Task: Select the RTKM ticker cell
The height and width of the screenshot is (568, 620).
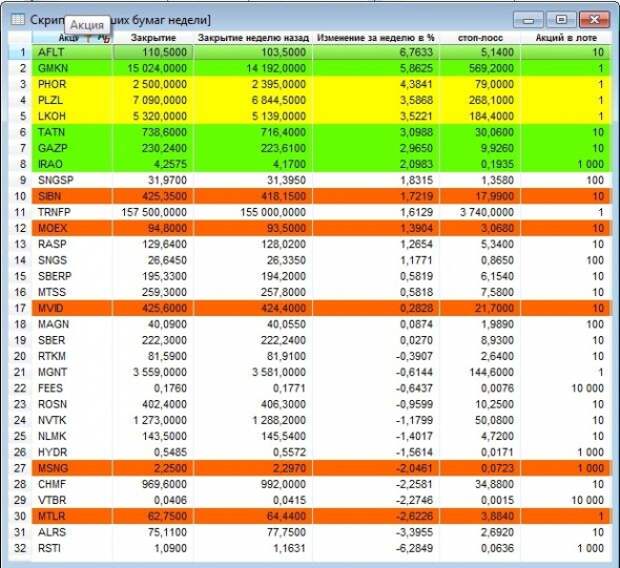Action: pos(72,356)
